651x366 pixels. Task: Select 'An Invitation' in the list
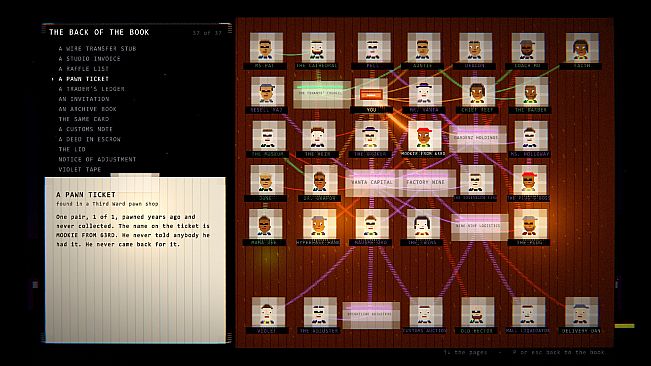[x=84, y=99]
